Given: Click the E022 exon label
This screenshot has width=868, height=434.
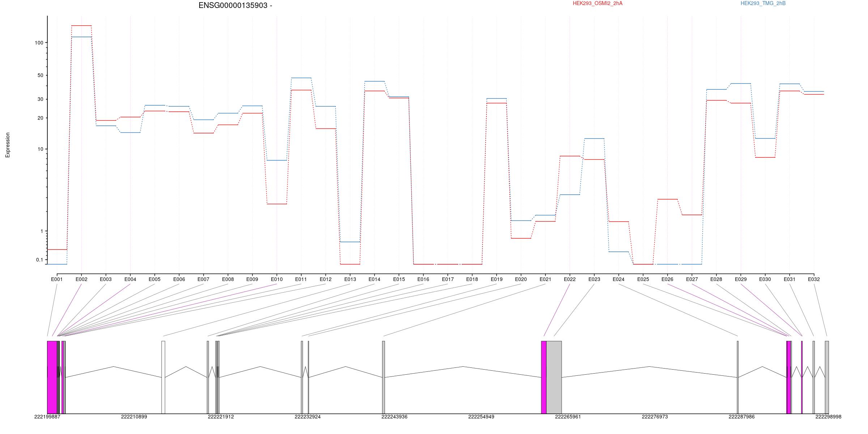Looking at the screenshot, I should (570, 279).
